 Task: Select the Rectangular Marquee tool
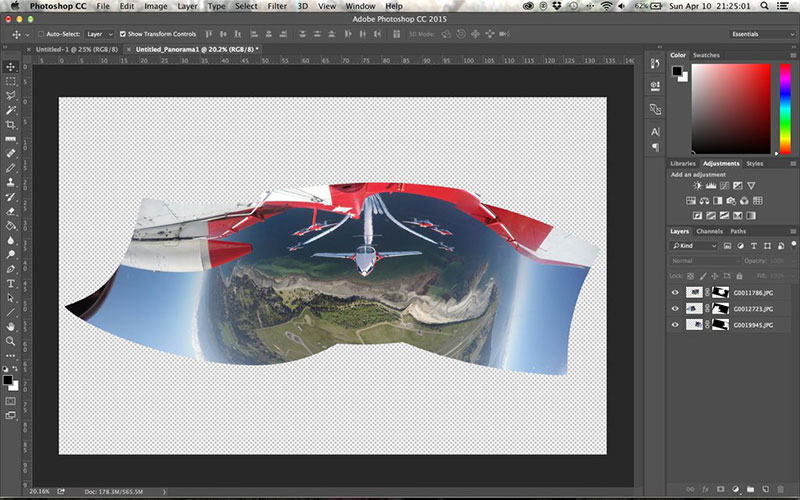point(10,81)
